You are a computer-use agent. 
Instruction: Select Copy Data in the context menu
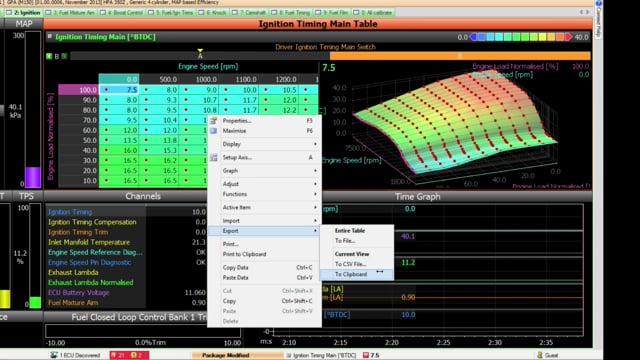[264, 268]
